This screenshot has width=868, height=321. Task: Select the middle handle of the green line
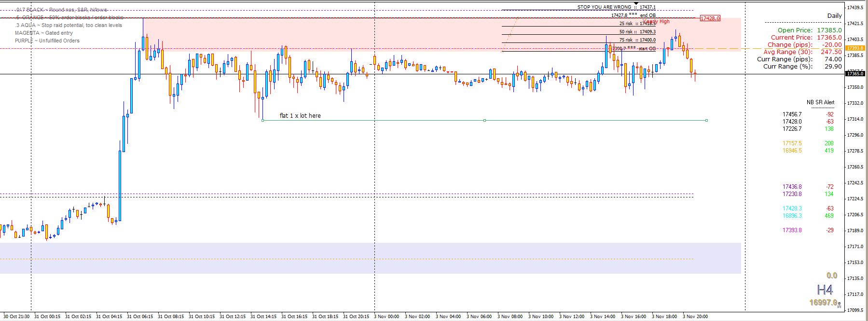pos(484,120)
